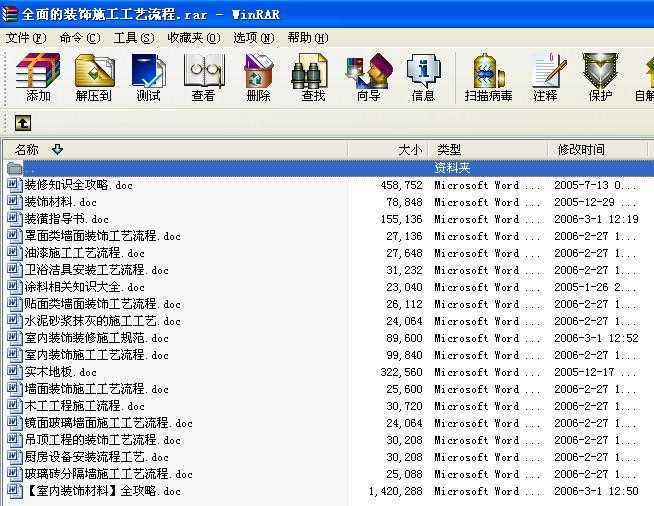This screenshot has width=654, height=506.
Task: Select file 罩面类墙面装饰工艺流程.doc
Action: coord(102,236)
